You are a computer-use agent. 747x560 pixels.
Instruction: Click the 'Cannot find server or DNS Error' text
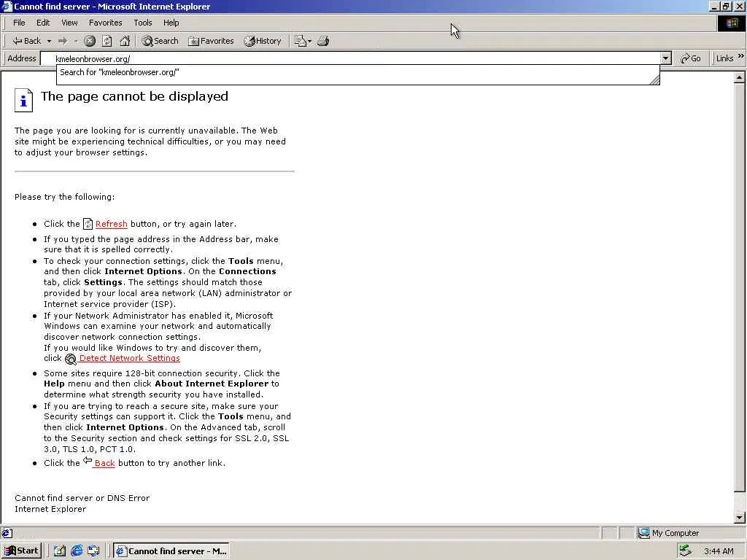click(82, 498)
